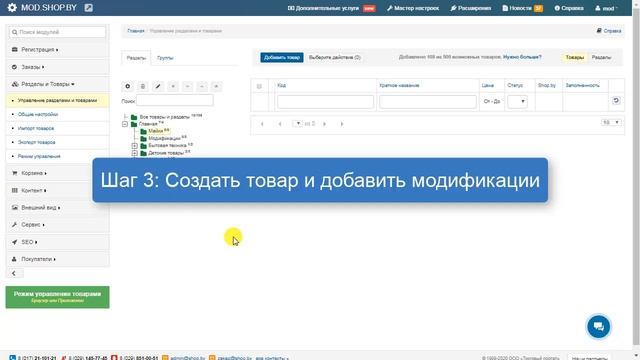The height and width of the screenshot is (360, 640).
Task: Go to the previous products page
Action: pyautogui.click(x=280, y=124)
